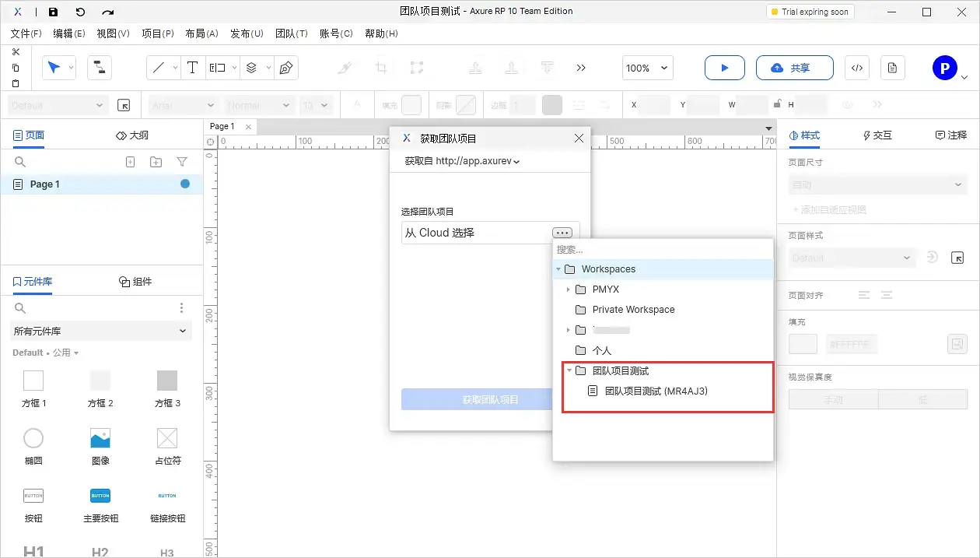
Task: Click the 共享 share button
Action: click(x=794, y=68)
